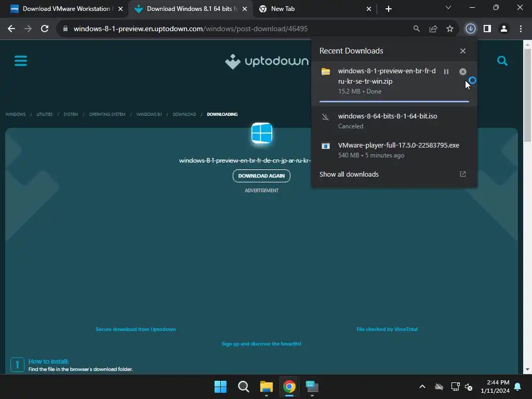Click the address bar URL
Image resolution: width=532 pixels, height=399 pixels.
coord(190,29)
